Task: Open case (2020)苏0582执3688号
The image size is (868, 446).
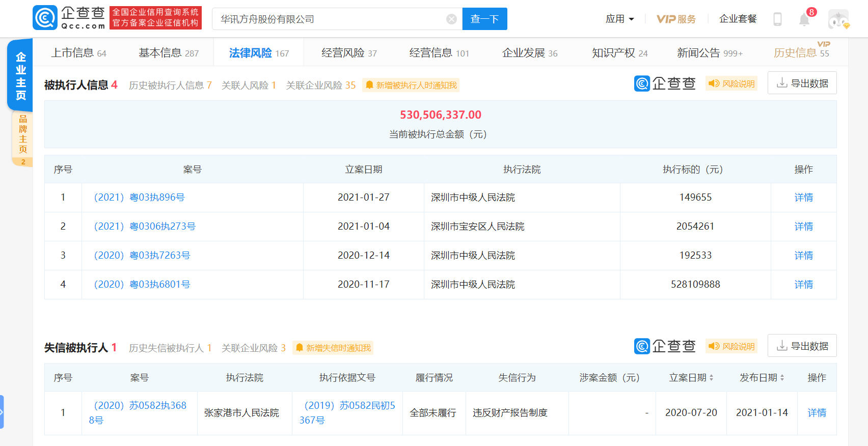Action: click(x=138, y=412)
